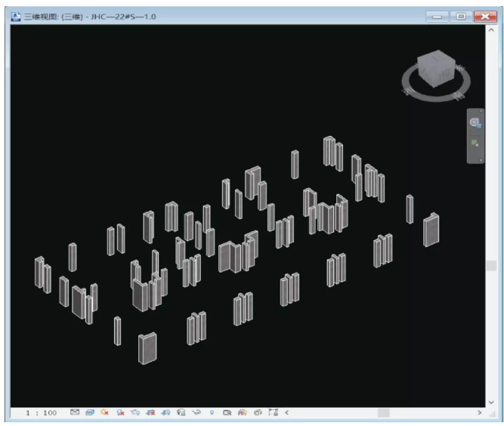Click the horizontal scrollbar thumb
Screen dimensions: 504x426
point(383,412)
